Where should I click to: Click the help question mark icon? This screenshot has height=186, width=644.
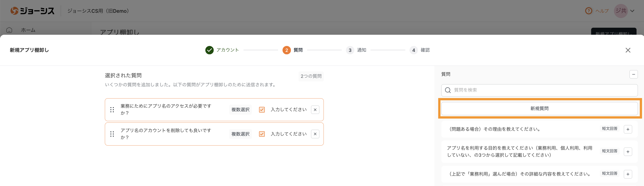589,11
